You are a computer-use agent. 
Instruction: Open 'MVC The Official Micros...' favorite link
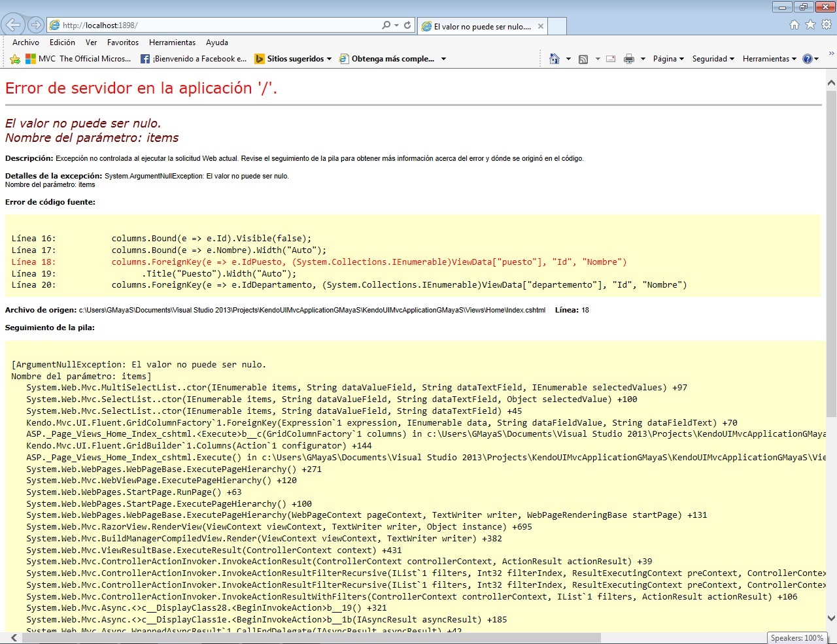[x=78, y=59]
